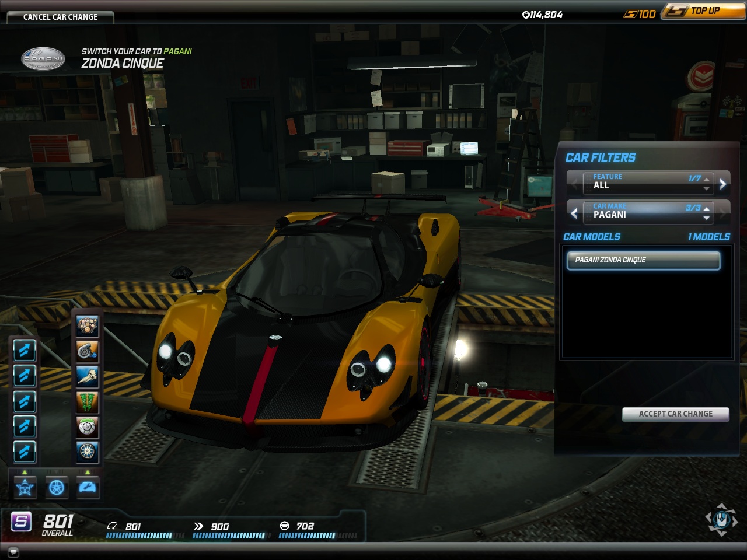Click the small up arrow in Car Make filter
The width and height of the screenshot is (747, 560).
707,208
